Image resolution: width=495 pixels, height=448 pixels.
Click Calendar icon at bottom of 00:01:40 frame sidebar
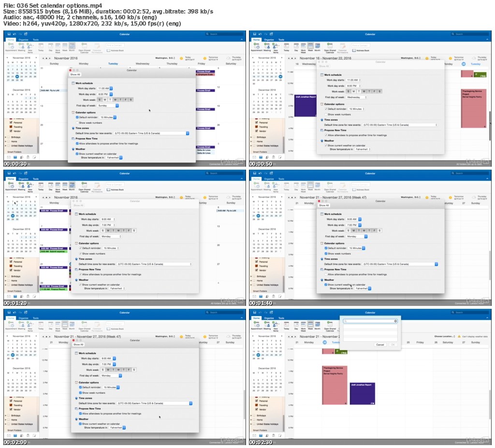click(261, 296)
